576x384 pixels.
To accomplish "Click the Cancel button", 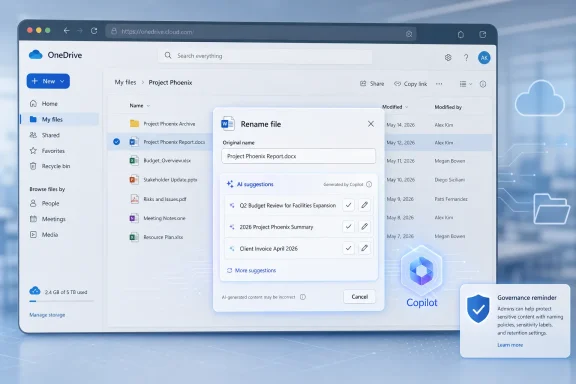I will point(359,297).
